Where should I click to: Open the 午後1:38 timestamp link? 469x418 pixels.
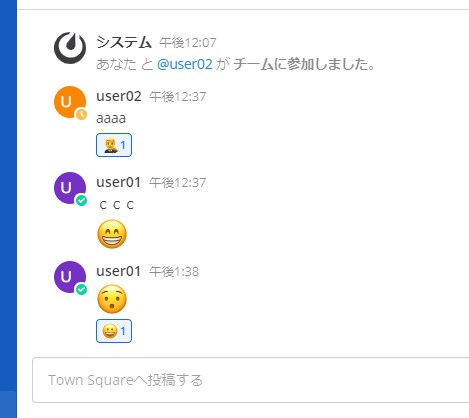174,272
